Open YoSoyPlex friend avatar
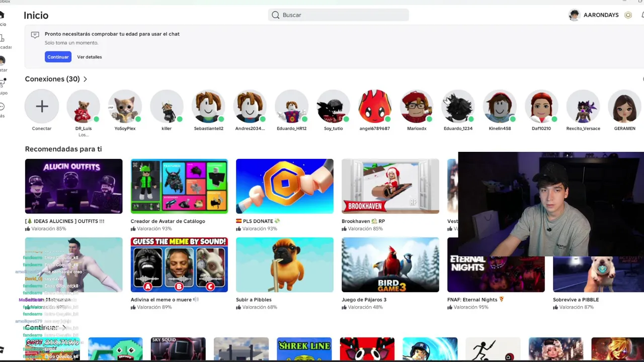The width and height of the screenshot is (644, 362). [x=125, y=106]
